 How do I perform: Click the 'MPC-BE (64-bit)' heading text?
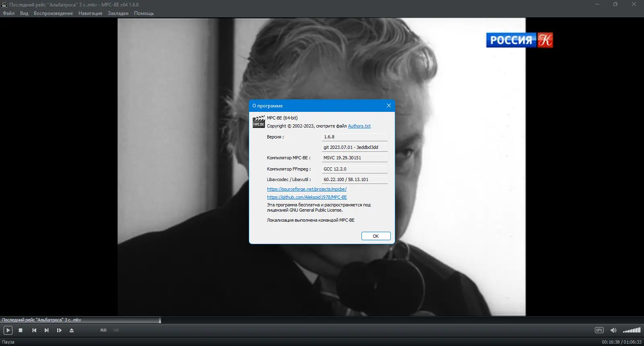pyautogui.click(x=282, y=118)
